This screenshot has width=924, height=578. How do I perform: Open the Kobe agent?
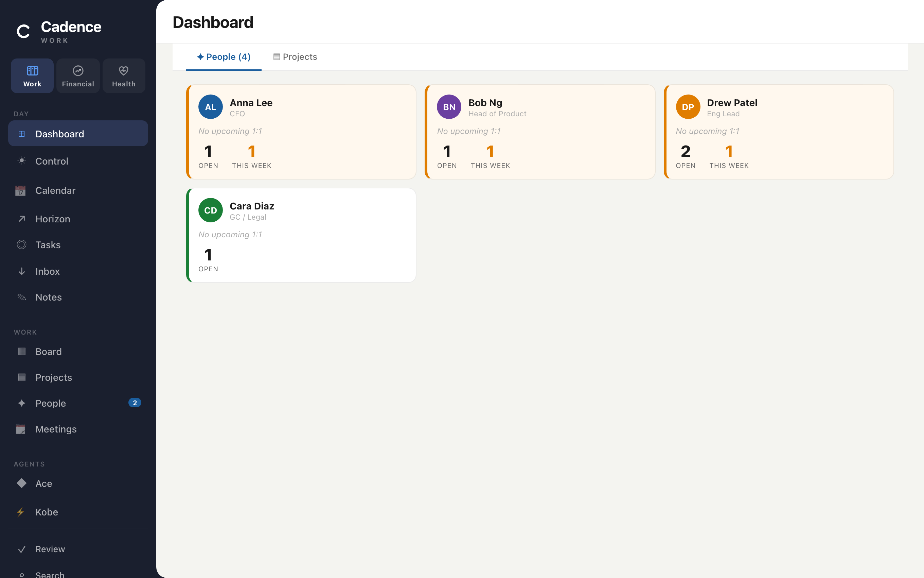tap(78, 512)
